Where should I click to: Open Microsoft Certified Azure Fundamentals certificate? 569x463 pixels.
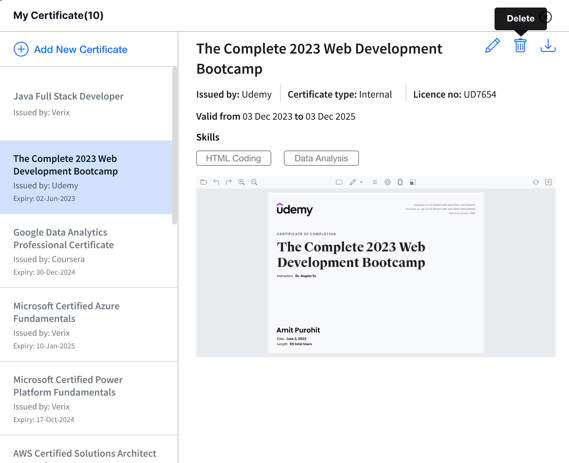click(x=89, y=325)
